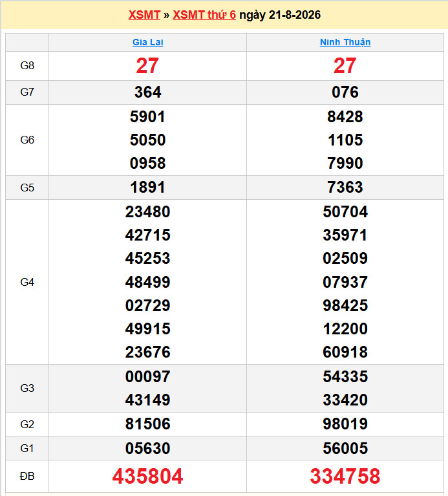Open the Gia Lai province link

[x=147, y=42]
